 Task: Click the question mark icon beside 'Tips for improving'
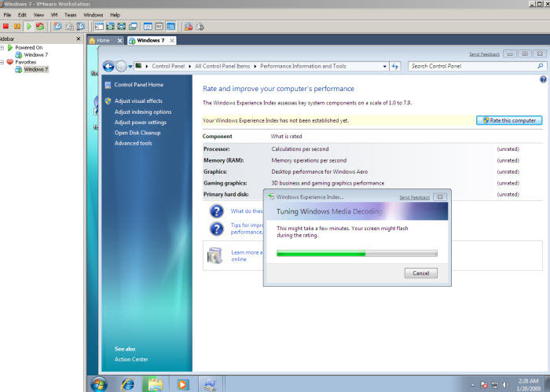[217, 229]
